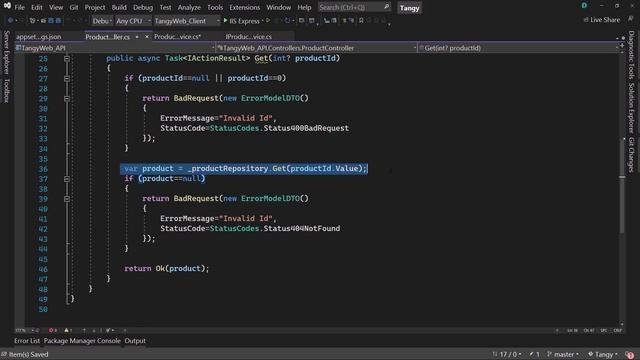Open the Solution Explorer side panel
Image resolution: width=640 pixels, height=360 pixels.
pos(631,108)
